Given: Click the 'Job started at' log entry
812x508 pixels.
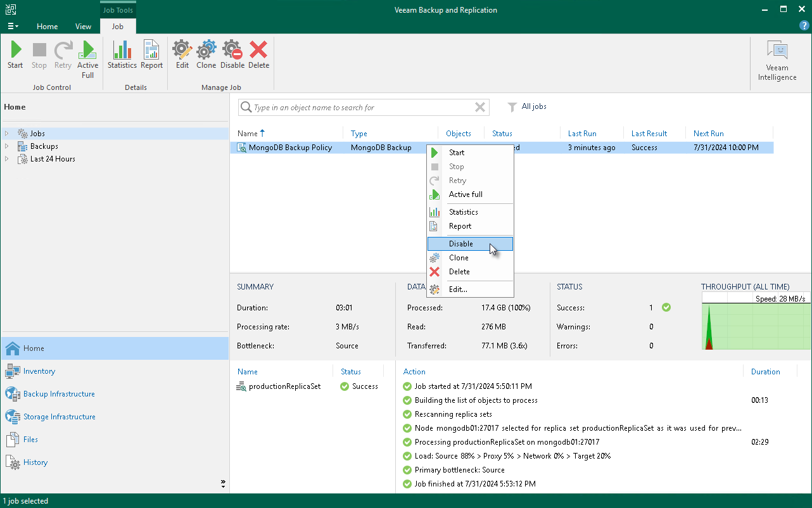Looking at the screenshot, I should [473, 386].
